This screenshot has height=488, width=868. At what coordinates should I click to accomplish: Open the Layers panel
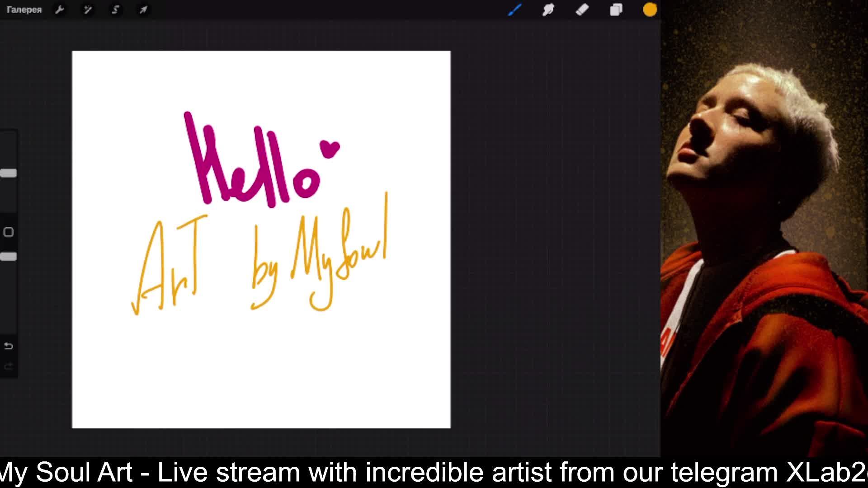[x=616, y=10]
